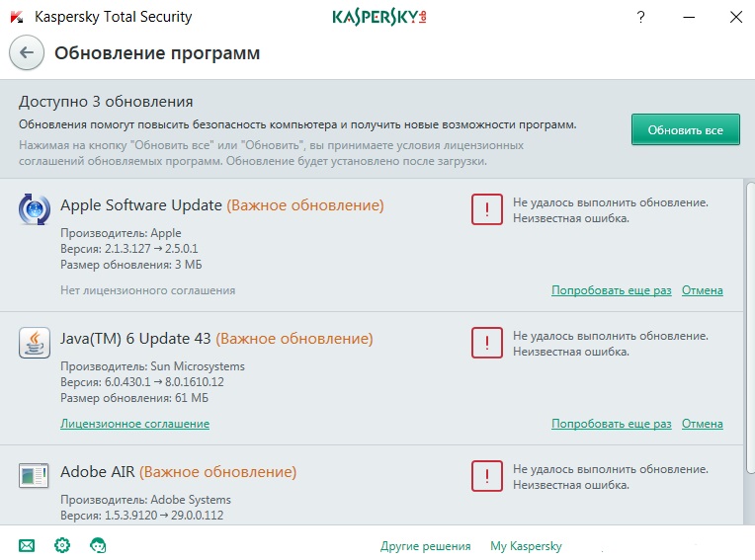This screenshot has width=755, height=560.
Task: Click the error icon for Java Update 43
Action: (487, 343)
